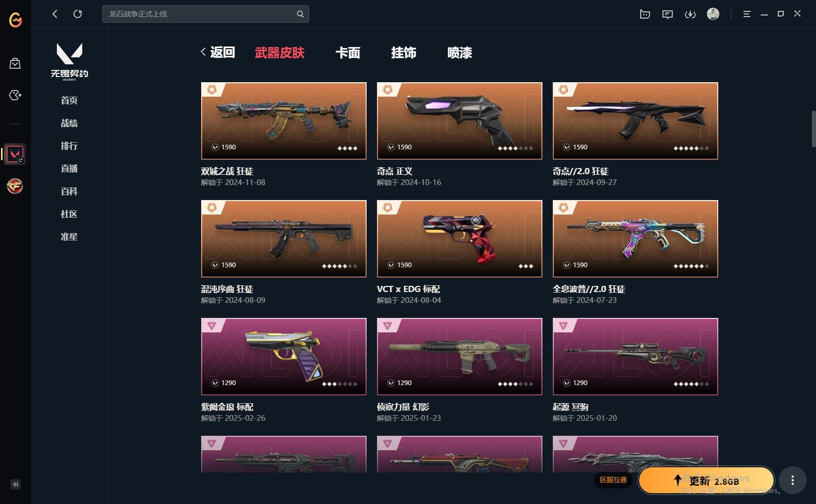Open 战绩 in the left navigation

tap(69, 123)
